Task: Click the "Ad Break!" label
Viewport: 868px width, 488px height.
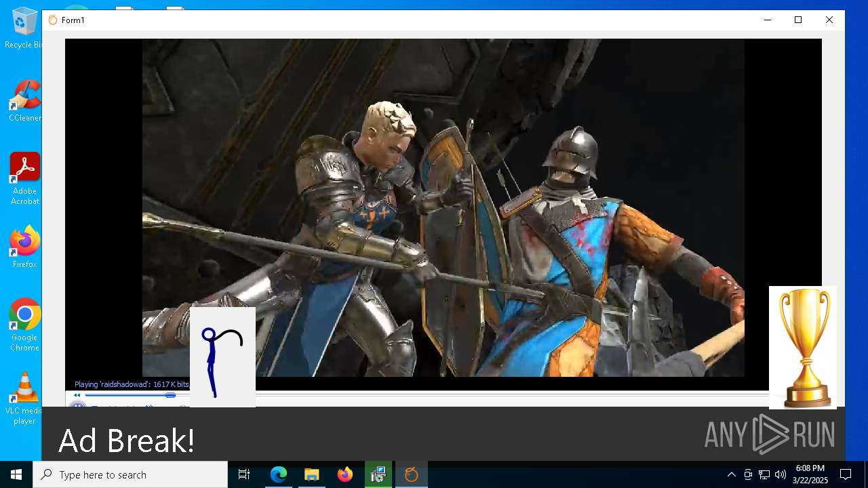Action: (127, 441)
